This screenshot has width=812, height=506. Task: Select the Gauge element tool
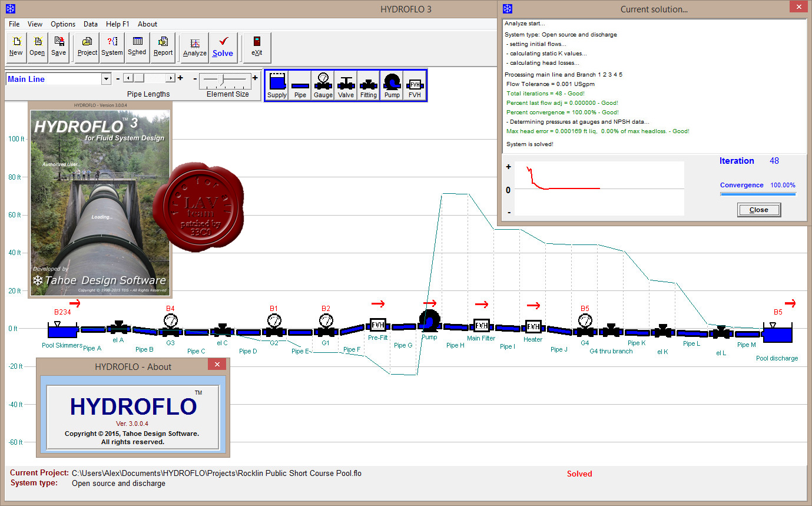click(323, 85)
